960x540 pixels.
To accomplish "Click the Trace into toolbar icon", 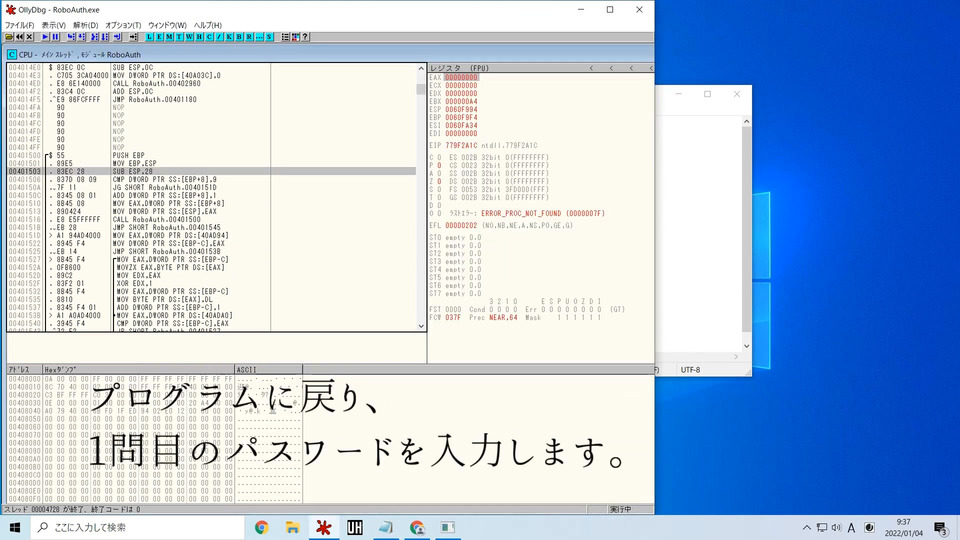I will [94, 37].
